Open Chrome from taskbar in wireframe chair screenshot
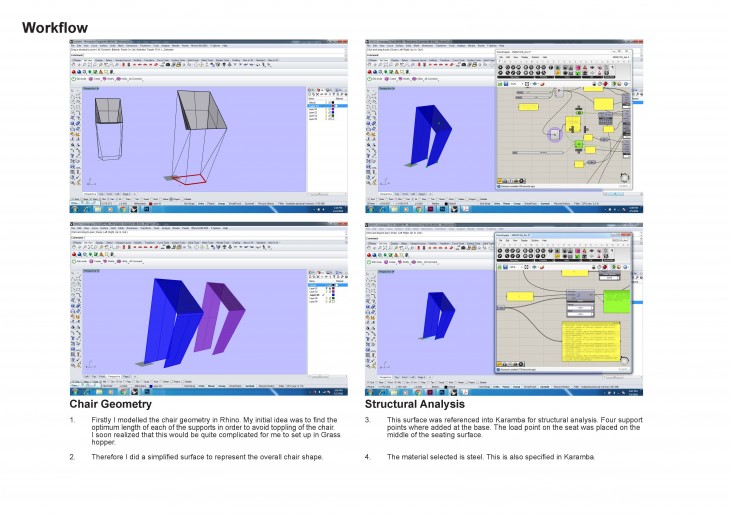The image size is (730, 516). tap(124, 210)
